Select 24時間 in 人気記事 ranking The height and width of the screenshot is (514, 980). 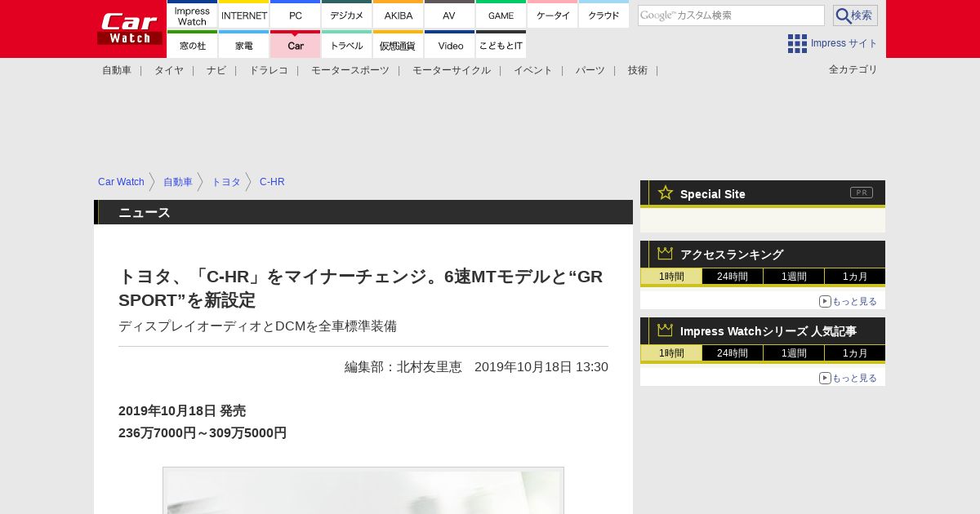(733, 352)
